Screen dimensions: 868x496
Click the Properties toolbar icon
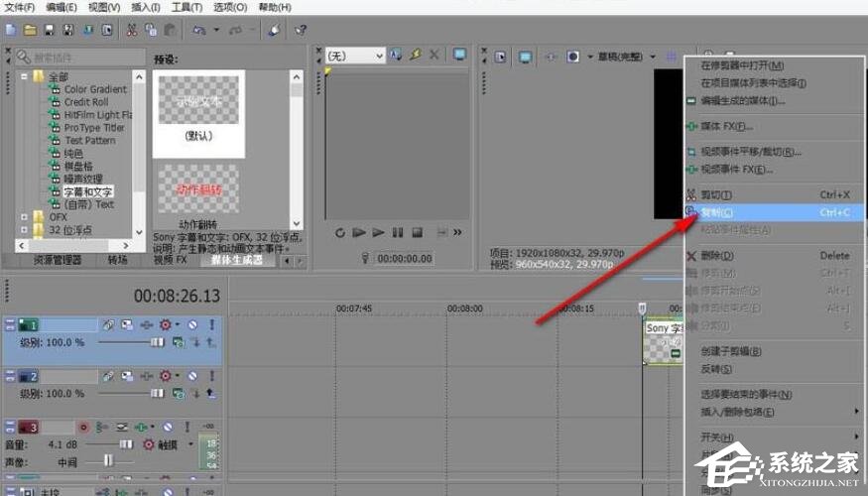tap(107, 30)
